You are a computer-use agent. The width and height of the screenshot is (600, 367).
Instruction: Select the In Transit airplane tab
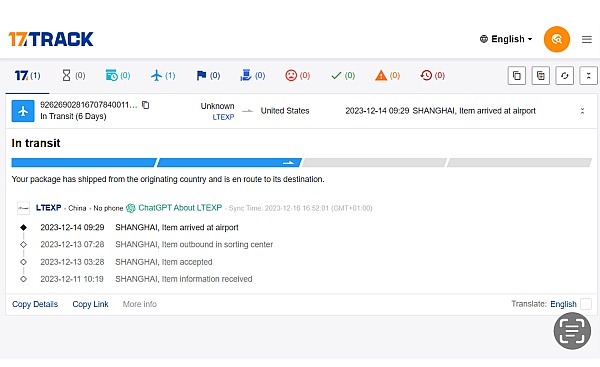click(x=163, y=75)
